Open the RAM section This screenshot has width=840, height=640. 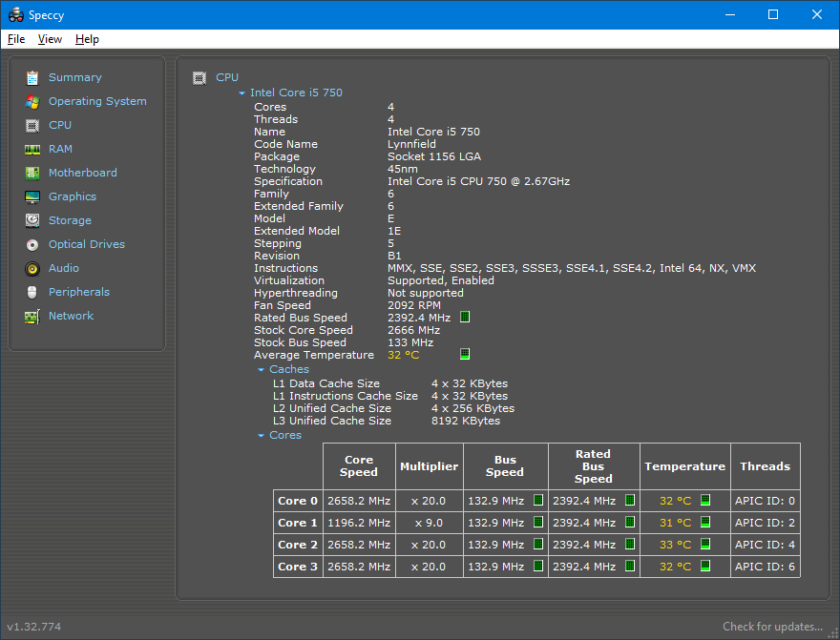(x=60, y=149)
